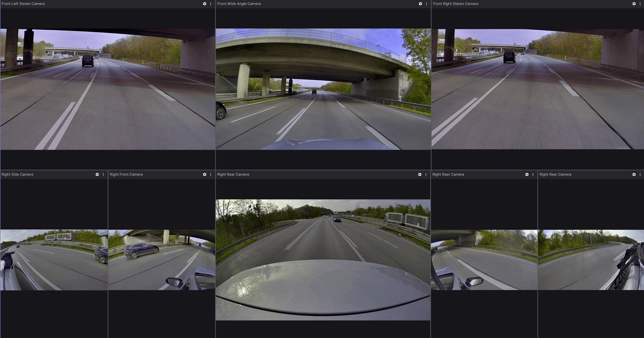Open the Right Front Camera three-dot menu

pyautogui.click(x=211, y=174)
